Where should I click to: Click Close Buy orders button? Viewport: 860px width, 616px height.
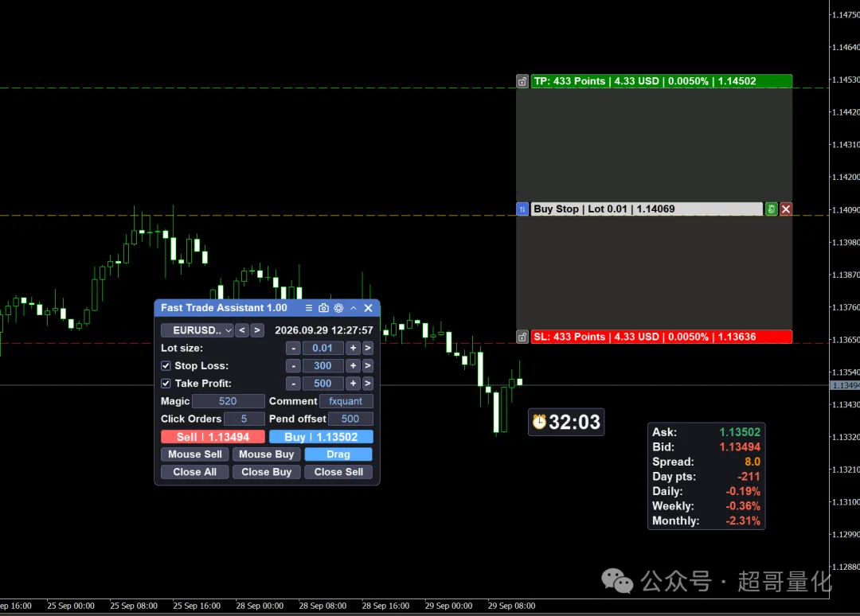coord(267,472)
